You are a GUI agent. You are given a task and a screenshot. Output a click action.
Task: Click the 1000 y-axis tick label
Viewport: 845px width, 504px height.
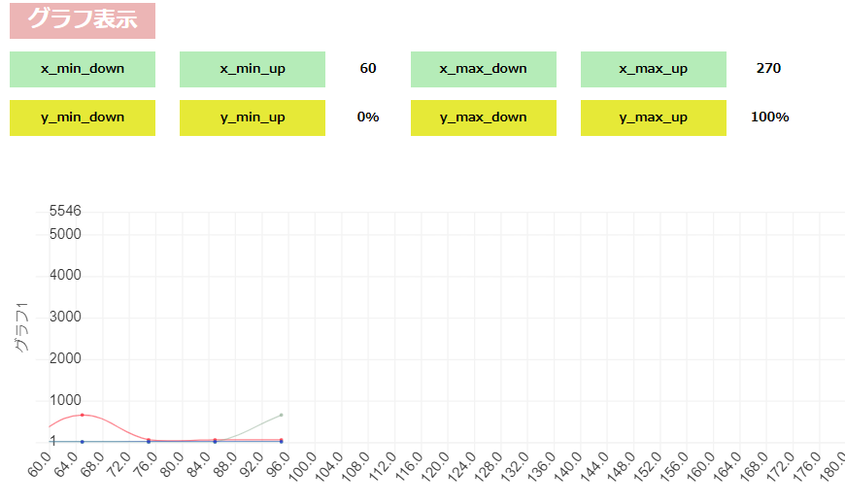(65, 400)
